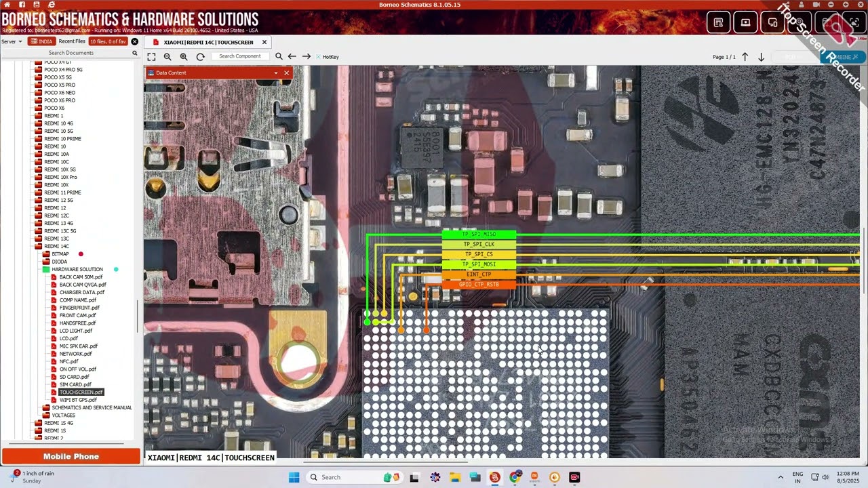Screen dimensions: 868x488
Task: Click the search component magnifier icon
Action: (279, 57)
